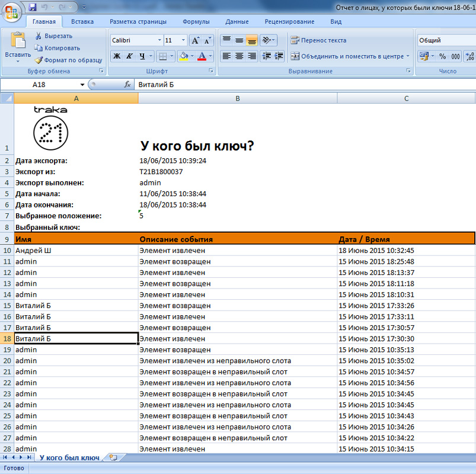
Task: Apply the thousands separator 000 format
Action: [455, 56]
